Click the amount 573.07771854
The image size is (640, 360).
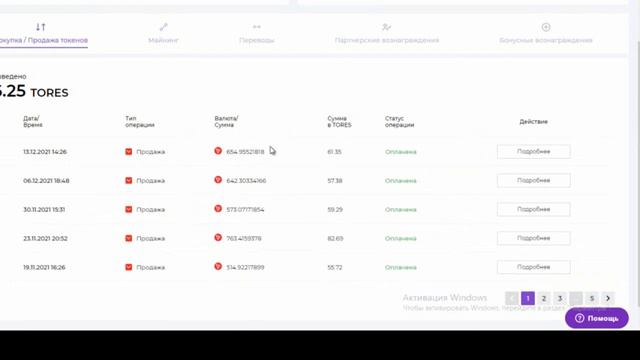(245, 209)
